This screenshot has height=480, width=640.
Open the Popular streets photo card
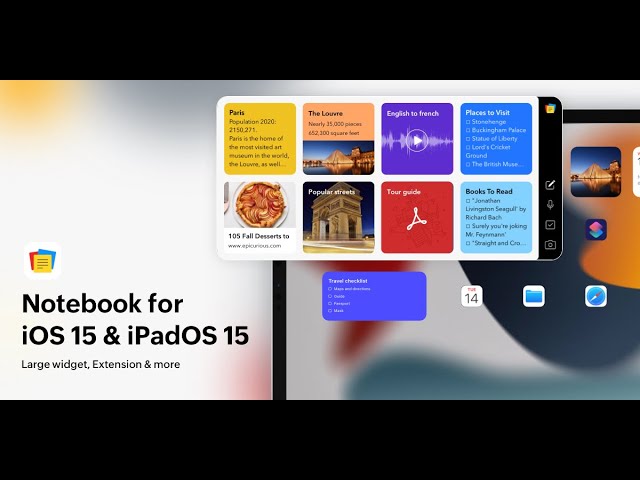pos(339,217)
